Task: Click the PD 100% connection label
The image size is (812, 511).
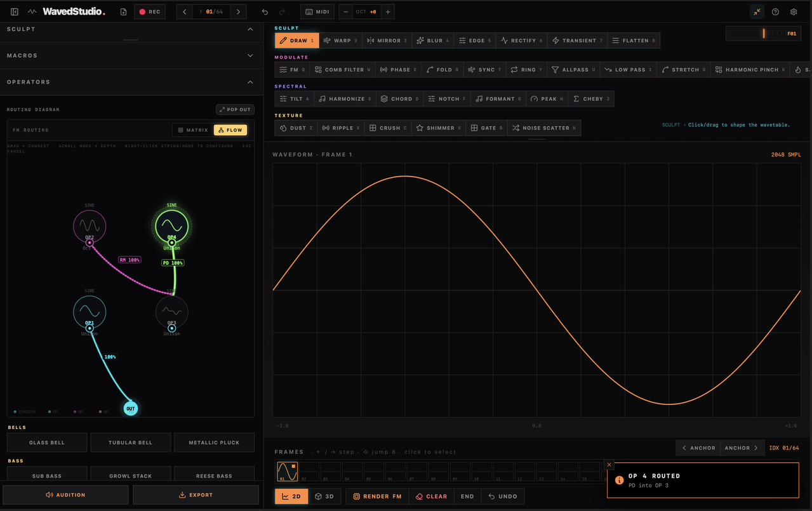Action: coord(173,262)
